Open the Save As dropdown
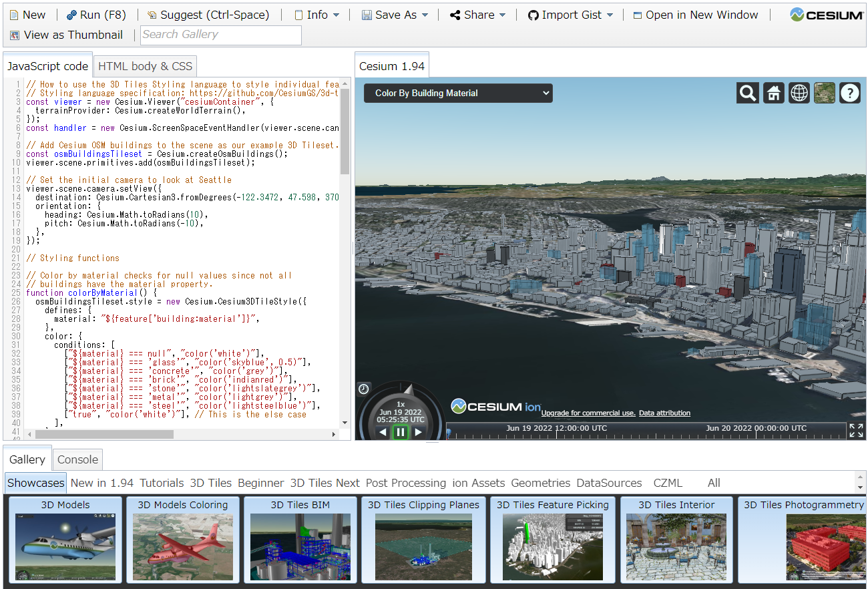This screenshot has width=868, height=589. (x=394, y=14)
